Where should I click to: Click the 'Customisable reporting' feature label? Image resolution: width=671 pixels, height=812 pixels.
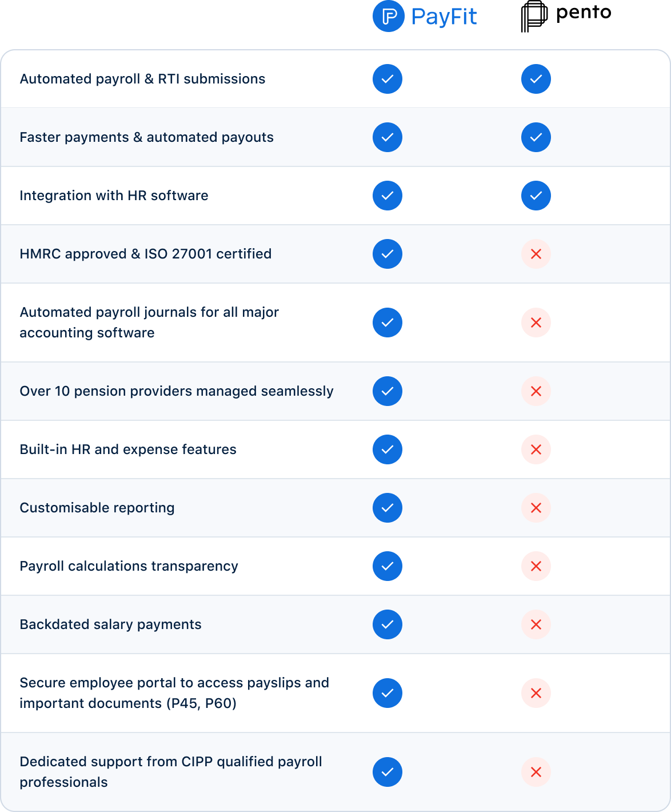click(x=97, y=508)
